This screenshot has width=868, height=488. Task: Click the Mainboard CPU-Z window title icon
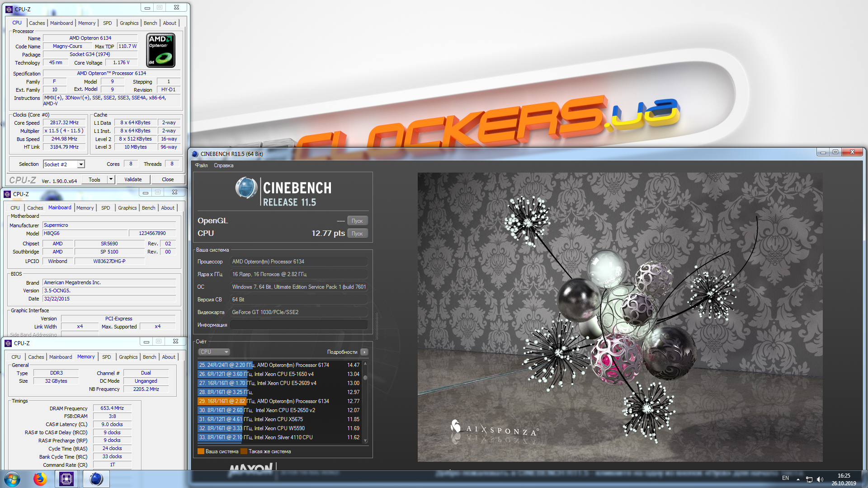click(x=7, y=194)
